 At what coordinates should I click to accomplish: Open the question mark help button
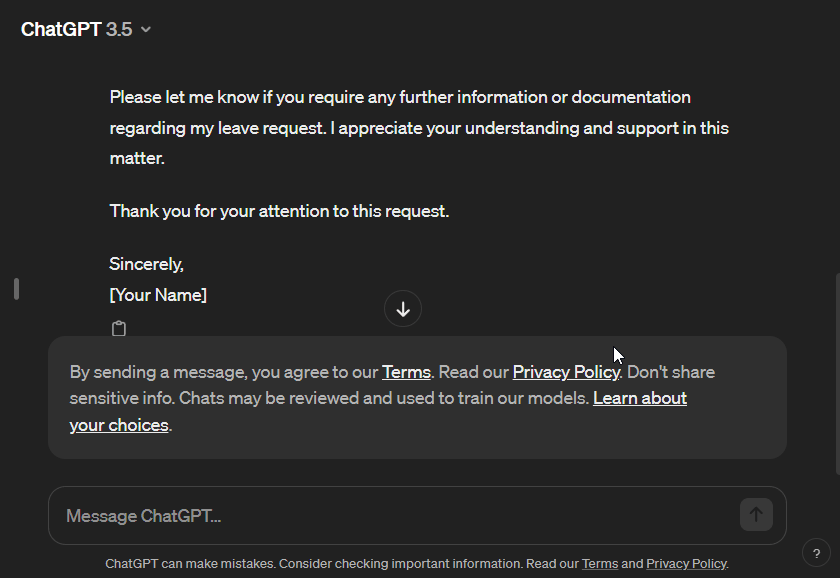click(x=816, y=553)
